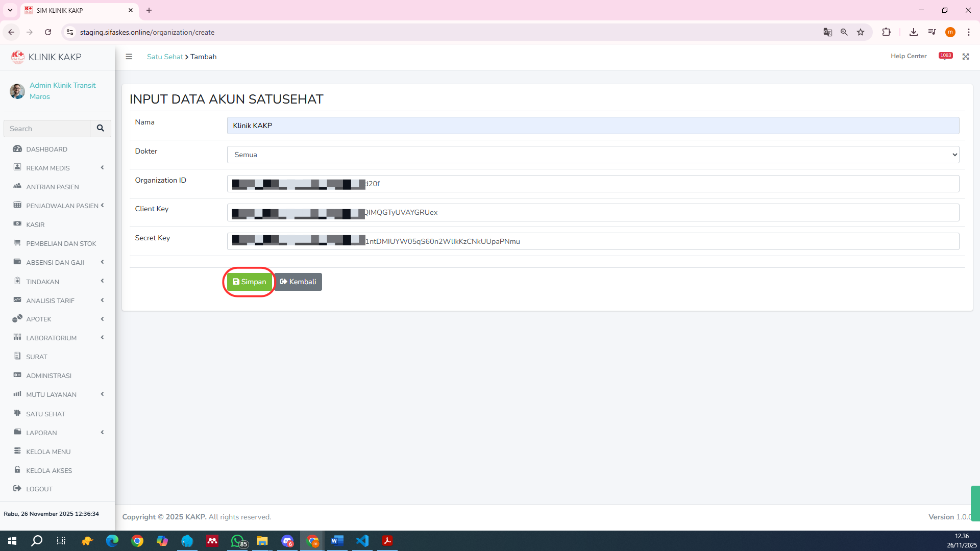Click browser bookmark star icon
The height and width of the screenshot is (551, 980).
tap(861, 32)
